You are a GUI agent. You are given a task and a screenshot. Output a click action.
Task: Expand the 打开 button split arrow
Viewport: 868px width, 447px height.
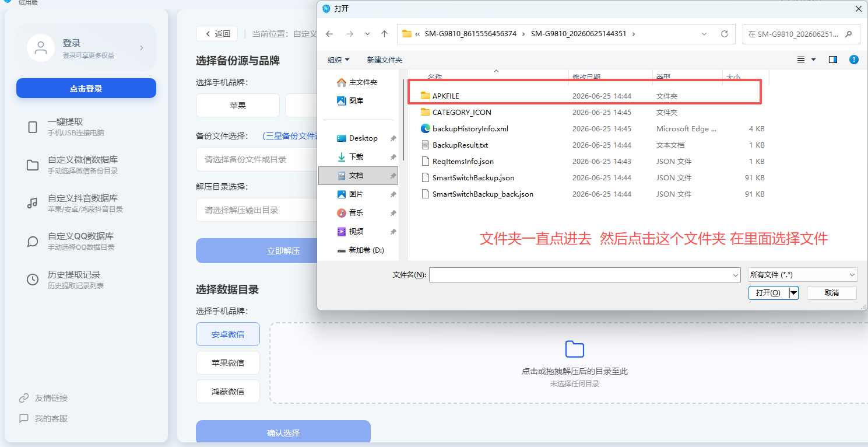(793, 293)
